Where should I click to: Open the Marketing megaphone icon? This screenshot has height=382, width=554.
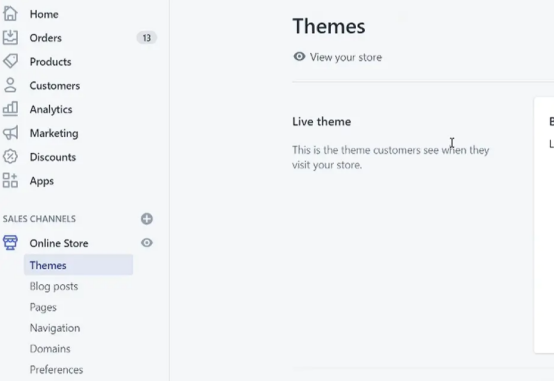pyautogui.click(x=10, y=133)
